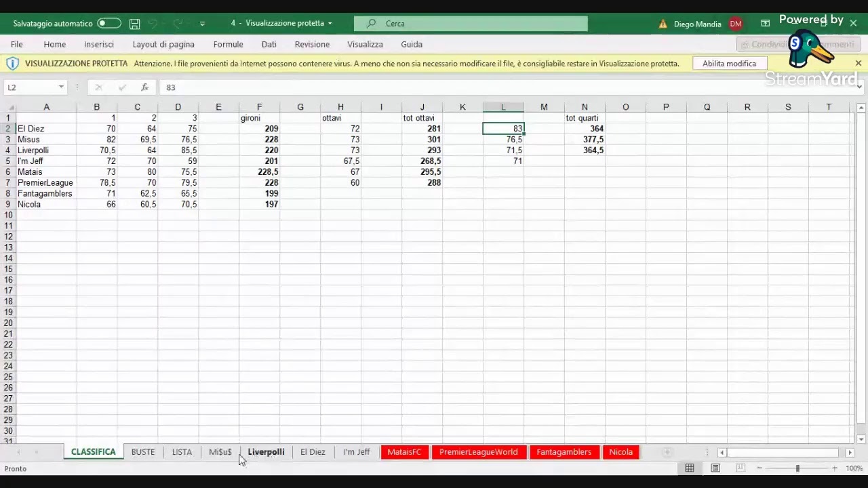Click the zoom in plus button
Screen dimensions: 868x488
point(835,468)
